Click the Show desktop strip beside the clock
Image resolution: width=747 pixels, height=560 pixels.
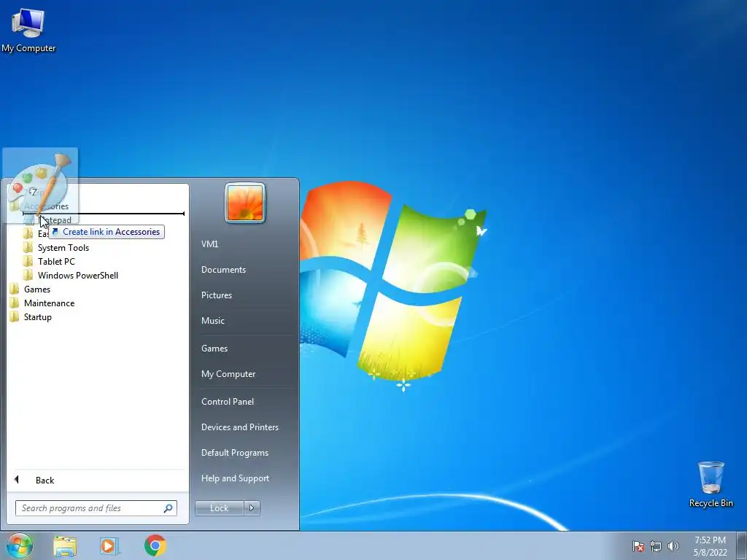pos(742,545)
